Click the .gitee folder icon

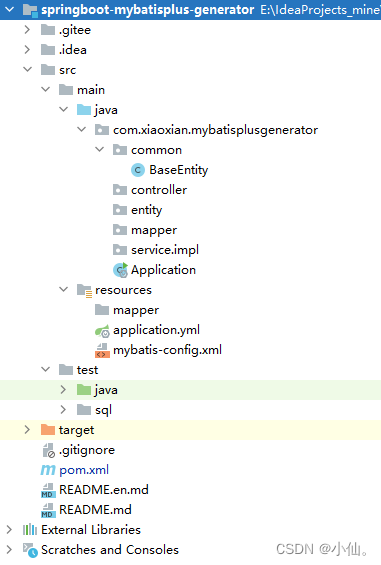tap(48, 30)
